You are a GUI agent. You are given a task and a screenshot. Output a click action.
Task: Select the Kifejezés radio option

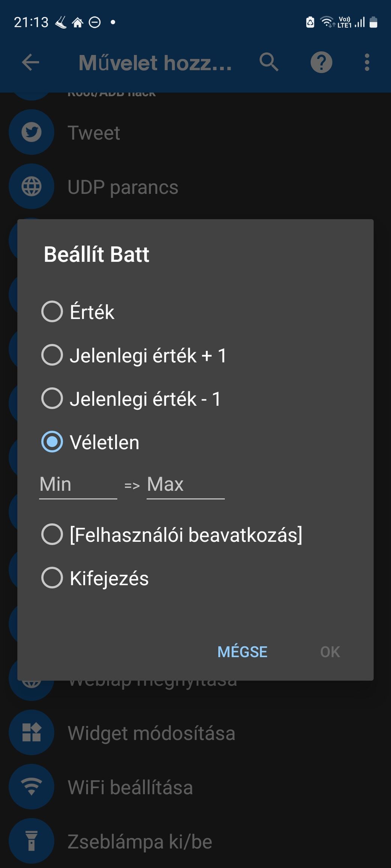tap(95, 577)
